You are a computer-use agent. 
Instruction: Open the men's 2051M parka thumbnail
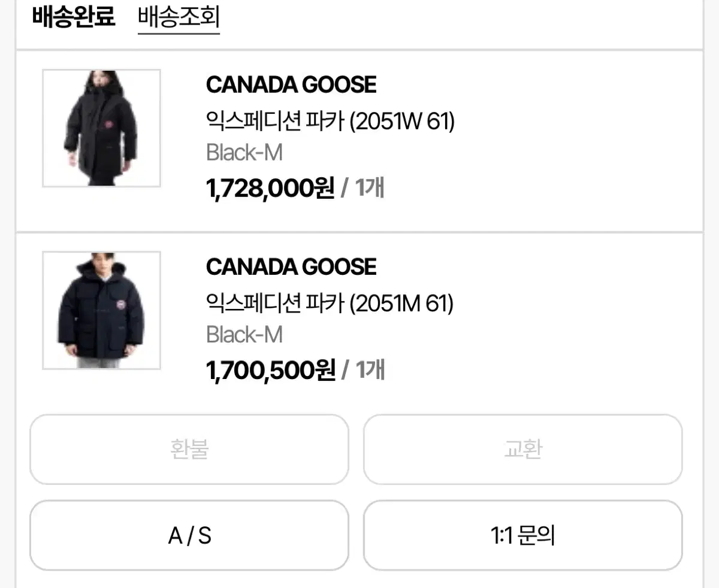101,310
